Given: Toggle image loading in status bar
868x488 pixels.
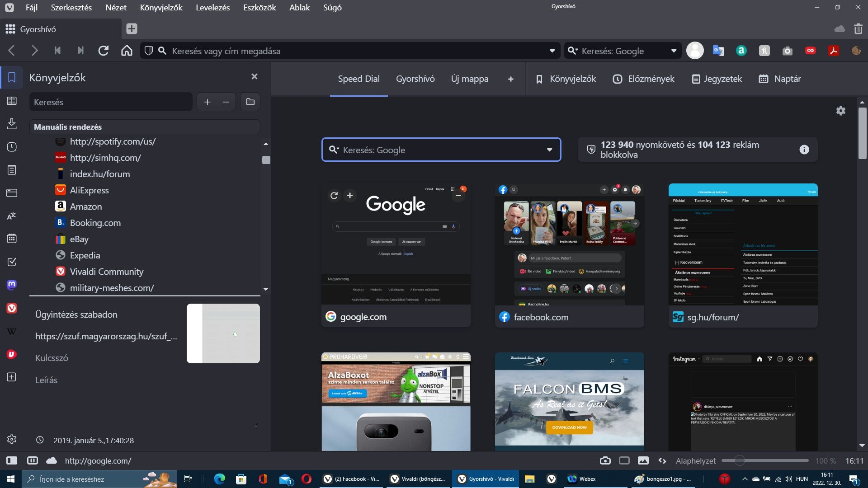Looking at the screenshot, I should pos(643,460).
